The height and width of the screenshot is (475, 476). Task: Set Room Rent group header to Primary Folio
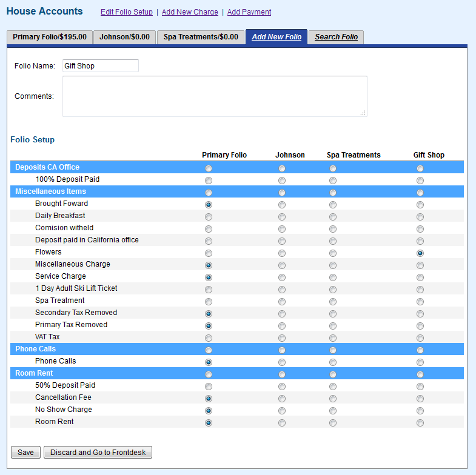coord(208,374)
